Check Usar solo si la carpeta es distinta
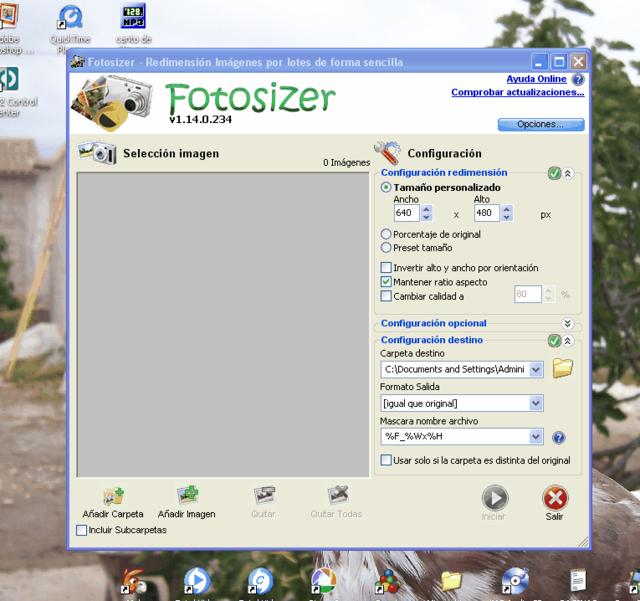This screenshot has width=640, height=601. pyautogui.click(x=386, y=460)
